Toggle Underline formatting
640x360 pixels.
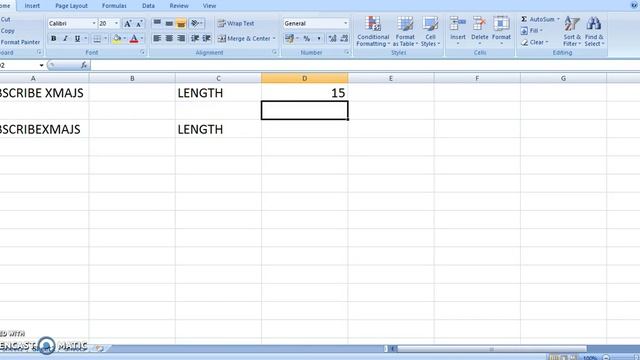pos(77,38)
